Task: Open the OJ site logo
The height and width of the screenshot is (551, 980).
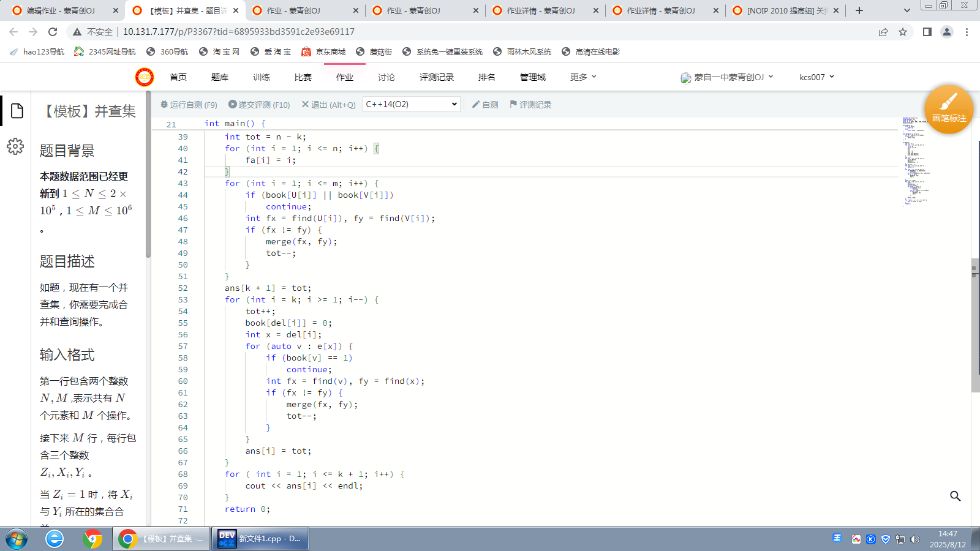Action: pyautogui.click(x=145, y=77)
